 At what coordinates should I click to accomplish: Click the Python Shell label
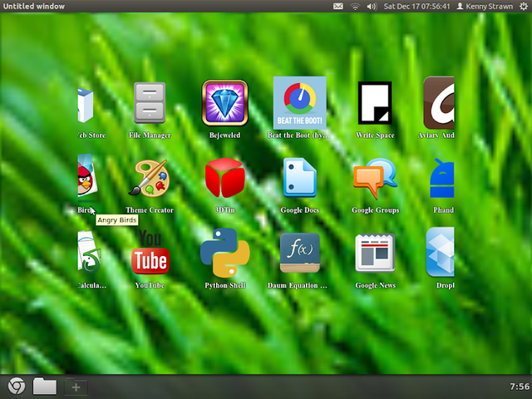[225, 285]
